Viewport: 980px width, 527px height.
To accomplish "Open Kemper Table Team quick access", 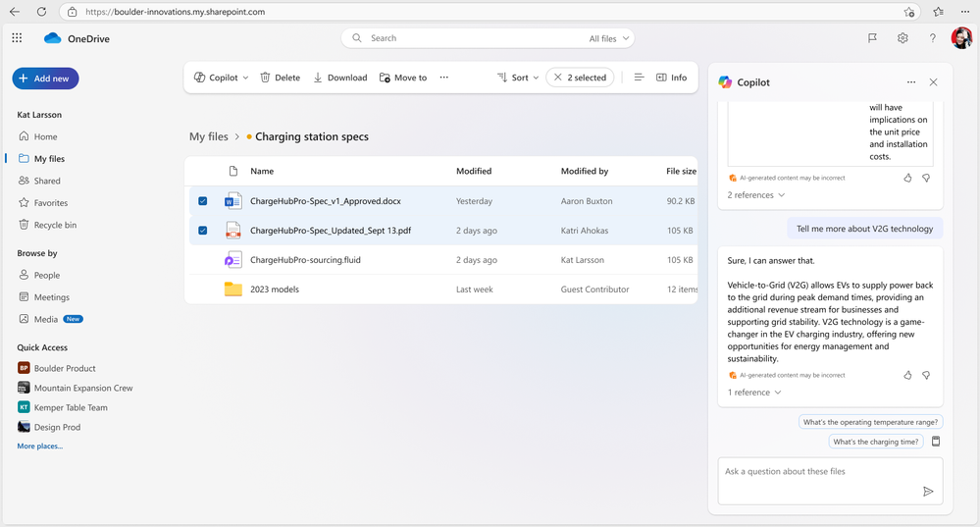I will coord(63,407).
